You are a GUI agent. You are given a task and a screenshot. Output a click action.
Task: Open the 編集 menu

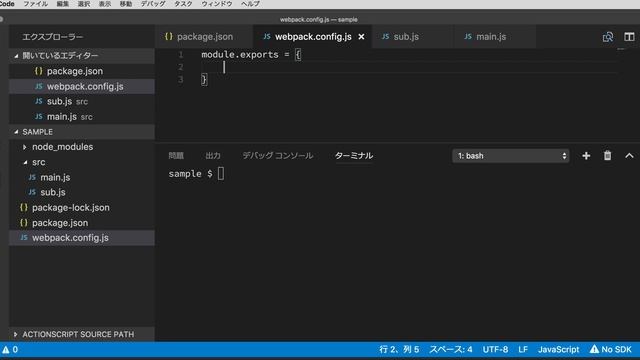(x=62, y=4)
